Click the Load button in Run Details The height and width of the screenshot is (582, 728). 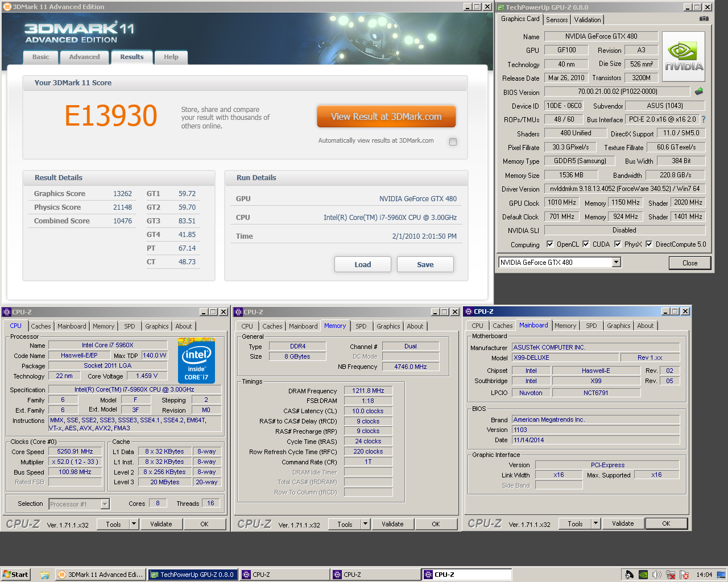363,264
